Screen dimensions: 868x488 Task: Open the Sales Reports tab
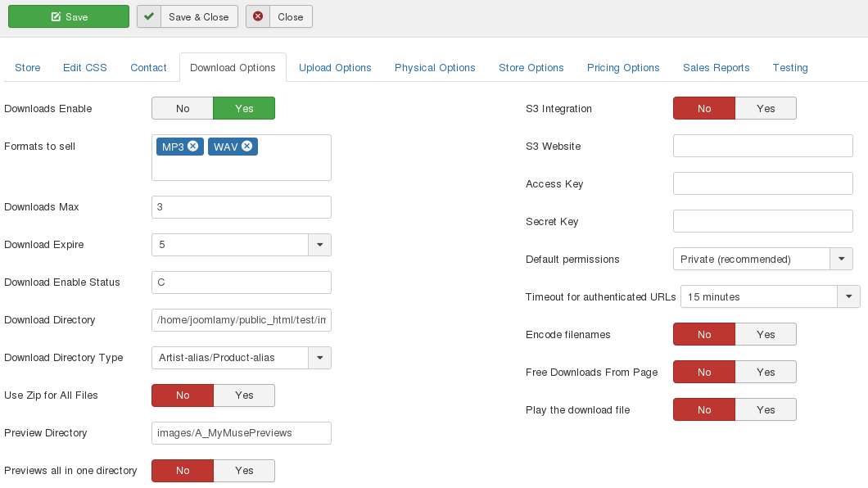[716, 68]
